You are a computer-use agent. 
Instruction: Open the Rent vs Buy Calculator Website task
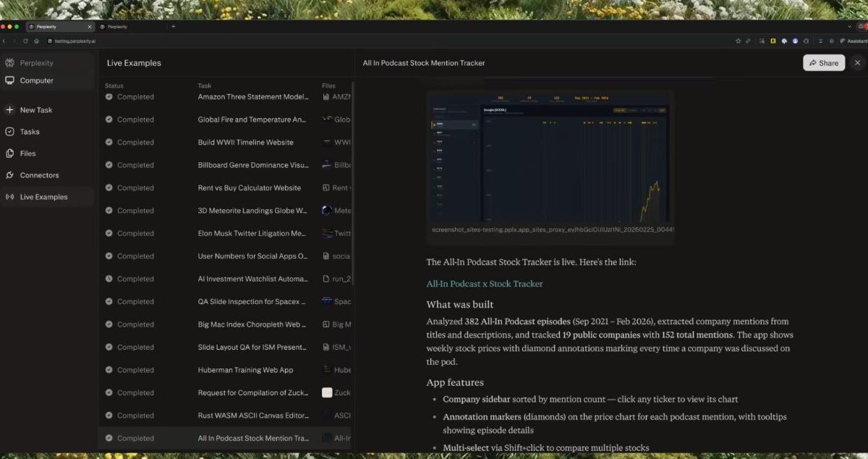pyautogui.click(x=250, y=188)
